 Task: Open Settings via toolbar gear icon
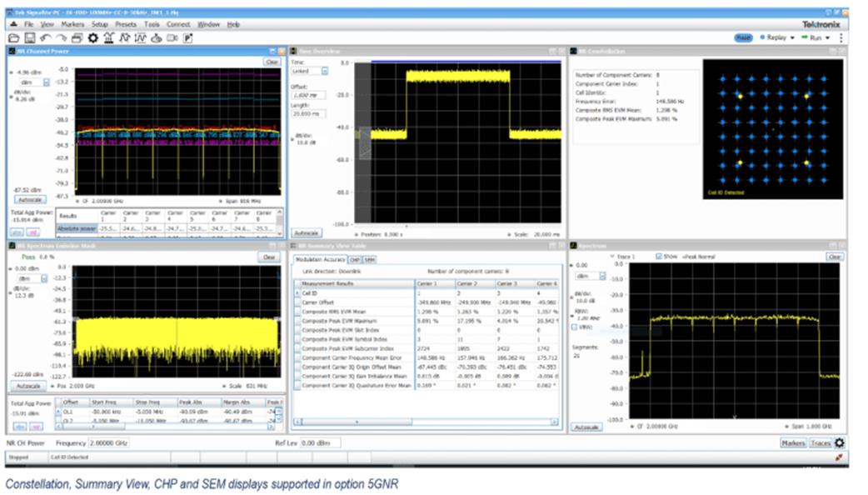click(93, 38)
